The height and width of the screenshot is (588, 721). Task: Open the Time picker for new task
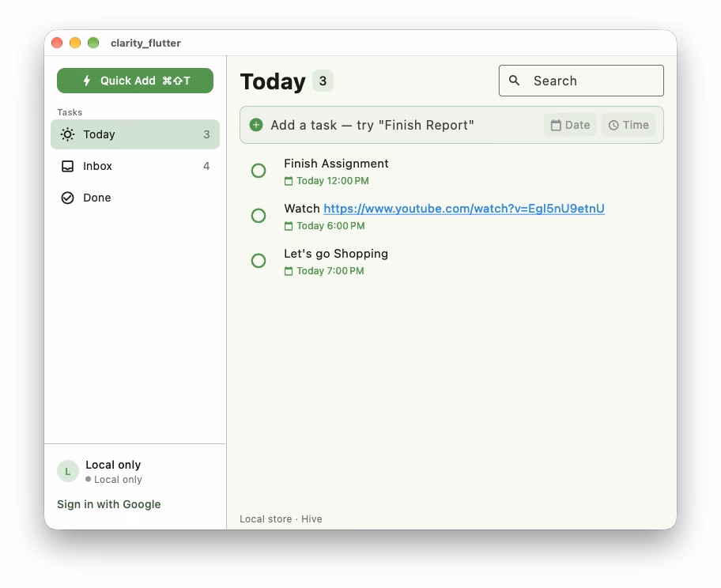[629, 125]
